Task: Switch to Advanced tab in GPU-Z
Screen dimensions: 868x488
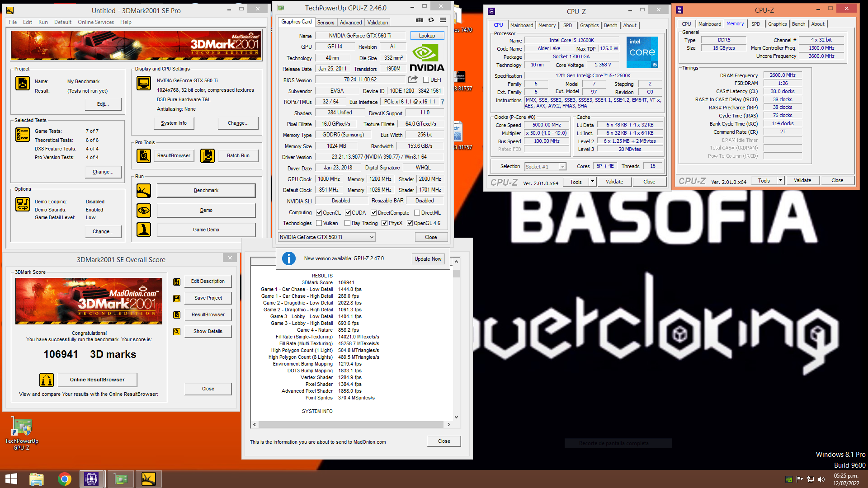Action: pyautogui.click(x=351, y=23)
